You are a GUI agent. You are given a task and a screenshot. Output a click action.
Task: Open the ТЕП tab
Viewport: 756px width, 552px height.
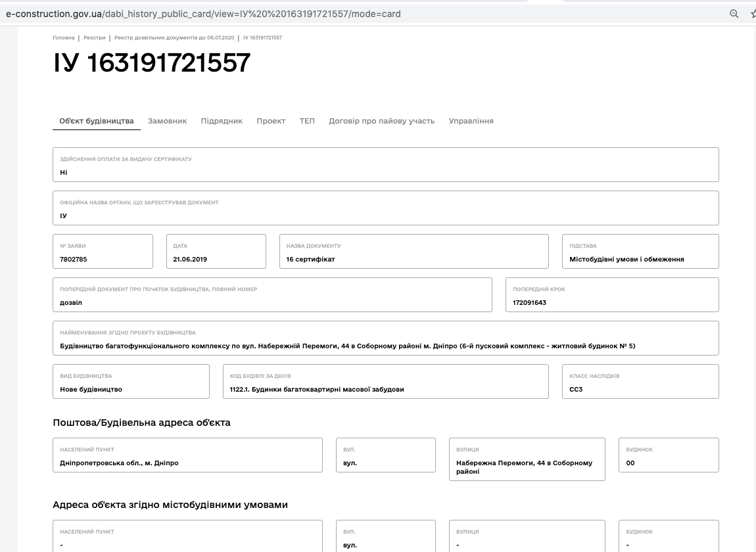click(307, 121)
